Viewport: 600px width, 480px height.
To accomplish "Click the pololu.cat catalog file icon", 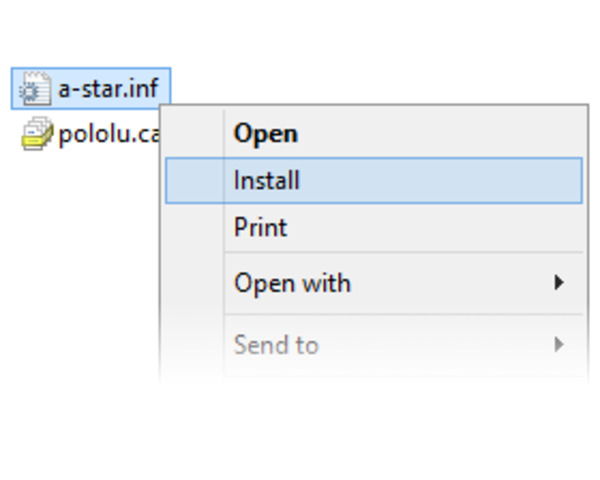I will coord(37,134).
